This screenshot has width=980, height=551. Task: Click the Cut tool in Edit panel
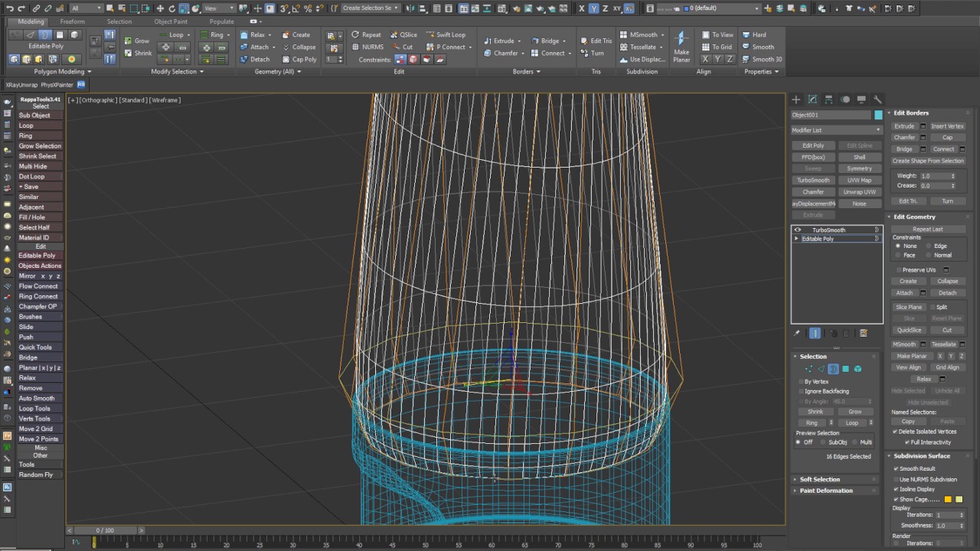pos(402,47)
